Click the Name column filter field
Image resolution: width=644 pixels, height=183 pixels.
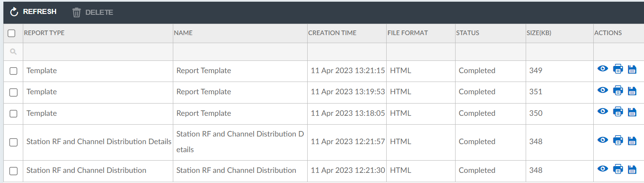[x=240, y=52]
